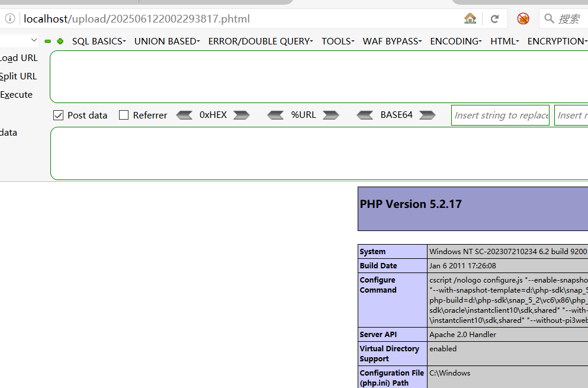Click the second cut-off Insert field
Image resolution: width=588 pixels, height=388 pixels.
point(571,115)
